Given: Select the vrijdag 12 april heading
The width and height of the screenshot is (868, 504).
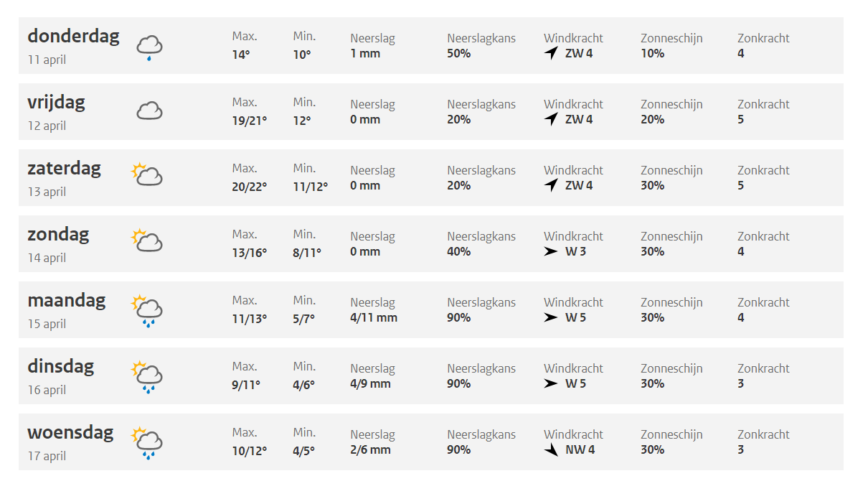Looking at the screenshot, I should (x=56, y=112).
